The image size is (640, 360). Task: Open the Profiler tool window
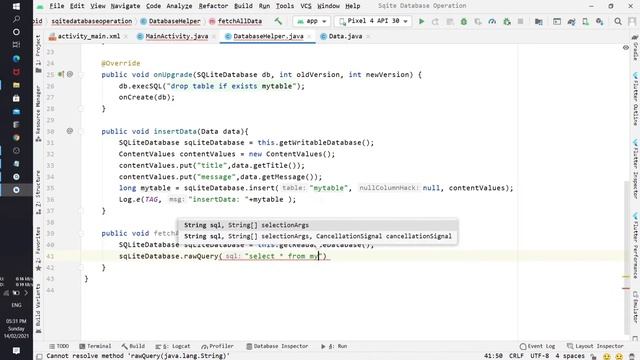(x=218, y=346)
